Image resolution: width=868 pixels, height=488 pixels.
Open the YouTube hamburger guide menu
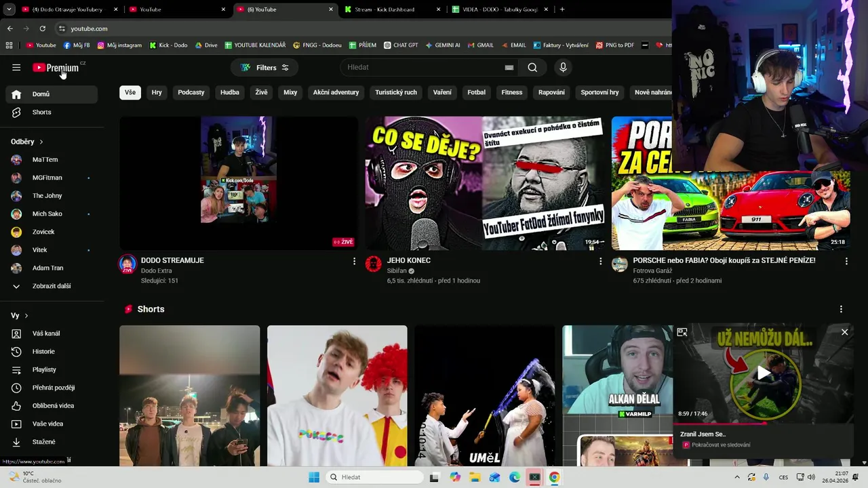coord(16,67)
